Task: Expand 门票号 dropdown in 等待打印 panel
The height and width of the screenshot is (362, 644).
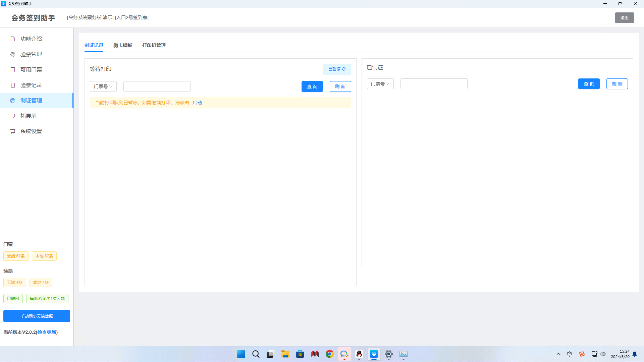Action: 103,86
